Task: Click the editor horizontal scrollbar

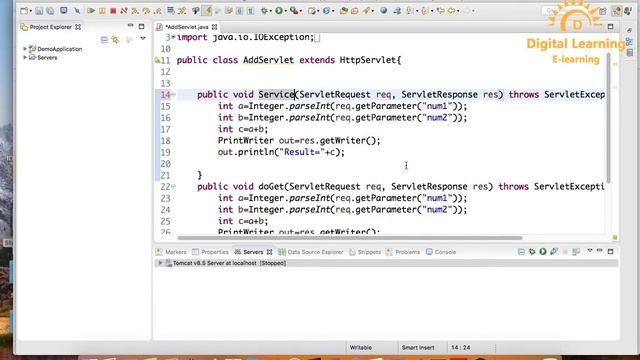Action: click(350, 238)
